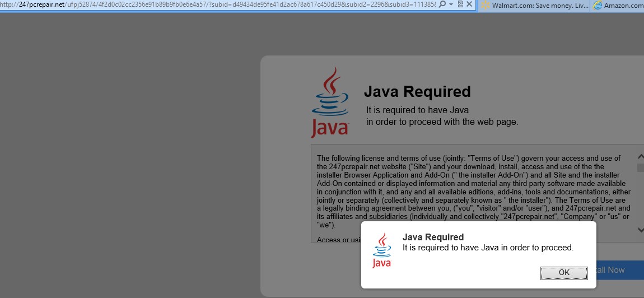Screen dimensions: 644x298
Task: Click 'It is required to have Java in order to proceed' message
Action: click(x=488, y=248)
